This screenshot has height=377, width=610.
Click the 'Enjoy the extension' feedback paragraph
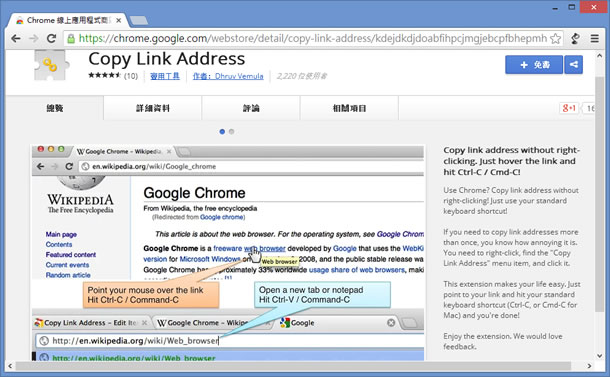click(503, 341)
